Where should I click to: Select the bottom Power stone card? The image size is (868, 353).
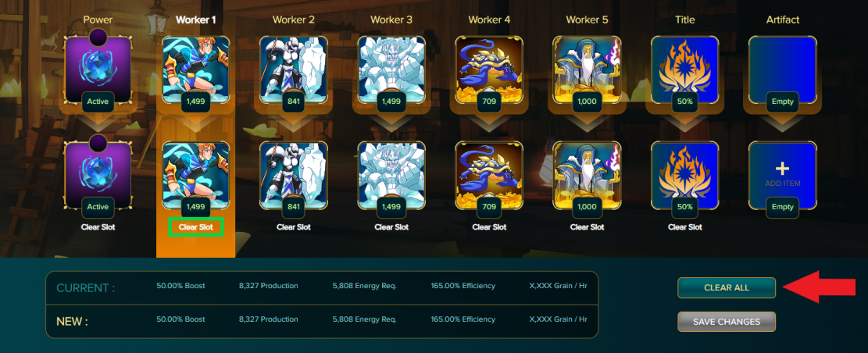(x=98, y=175)
